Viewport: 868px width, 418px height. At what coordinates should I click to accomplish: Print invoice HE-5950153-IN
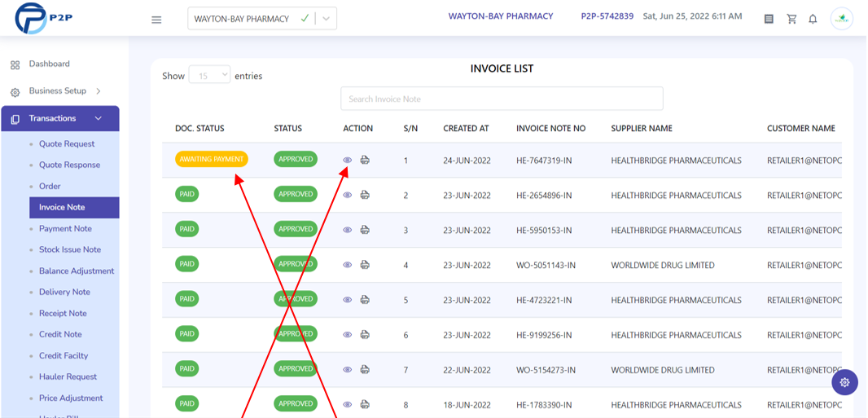click(365, 230)
